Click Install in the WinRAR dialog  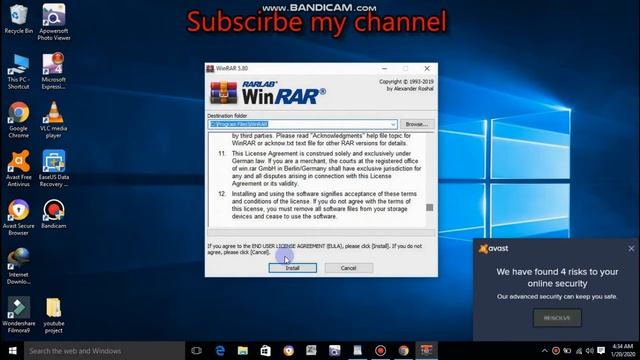pyautogui.click(x=292, y=268)
